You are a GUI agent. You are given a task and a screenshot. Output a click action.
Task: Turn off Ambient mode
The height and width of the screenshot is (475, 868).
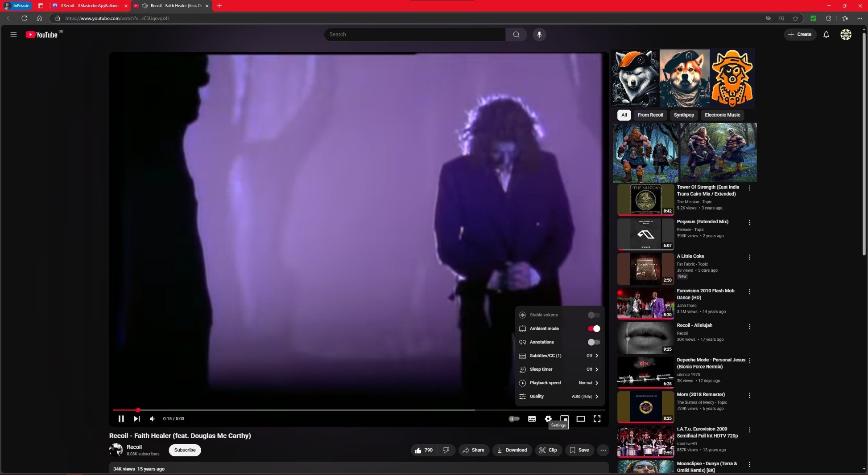pos(594,328)
